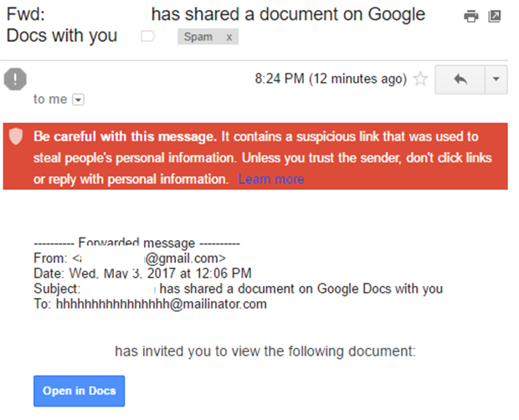Image resolution: width=519 pixels, height=420 pixels.
Task: Open email in new window icon
Action: coord(495,16)
